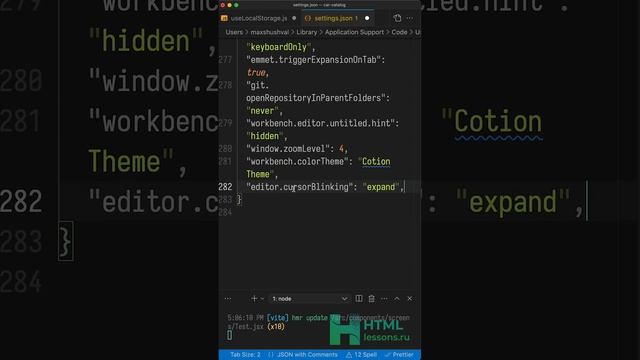Click "emmet.triggerExpansionOnTab" key
This screenshot has height=360, width=640.
pyautogui.click(x=313, y=60)
